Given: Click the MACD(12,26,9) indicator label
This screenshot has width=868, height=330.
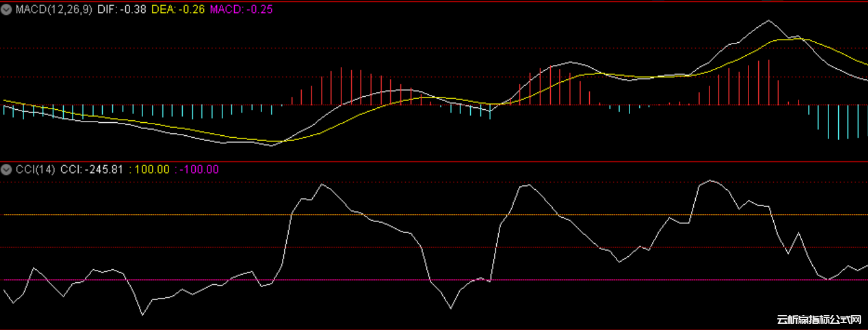Looking at the screenshot, I should 54,9.
